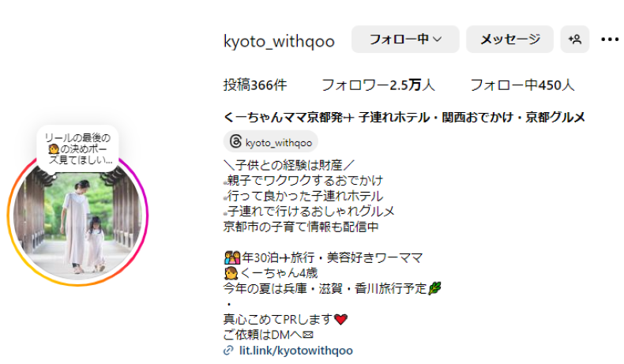Click the chain link icon beside lit.link
This screenshot has height=364, width=624.
(228, 351)
